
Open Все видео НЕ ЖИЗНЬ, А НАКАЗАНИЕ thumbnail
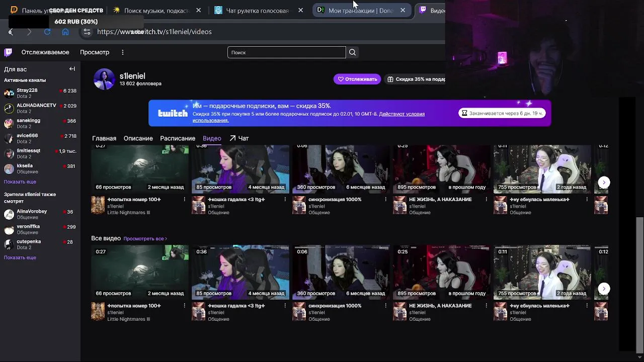tap(442, 272)
